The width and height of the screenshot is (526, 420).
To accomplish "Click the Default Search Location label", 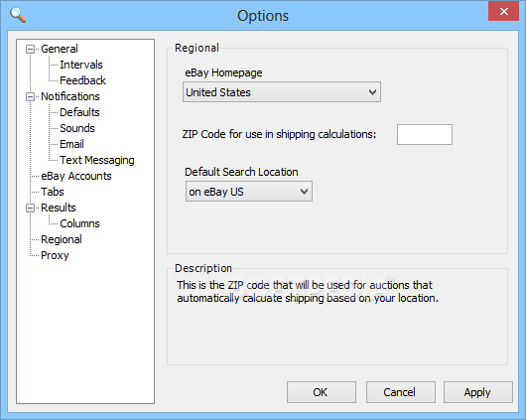I will (x=241, y=172).
